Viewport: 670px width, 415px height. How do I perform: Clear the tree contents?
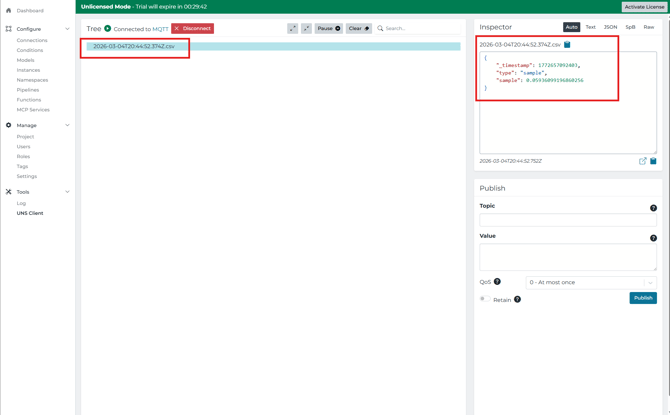pos(359,28)
